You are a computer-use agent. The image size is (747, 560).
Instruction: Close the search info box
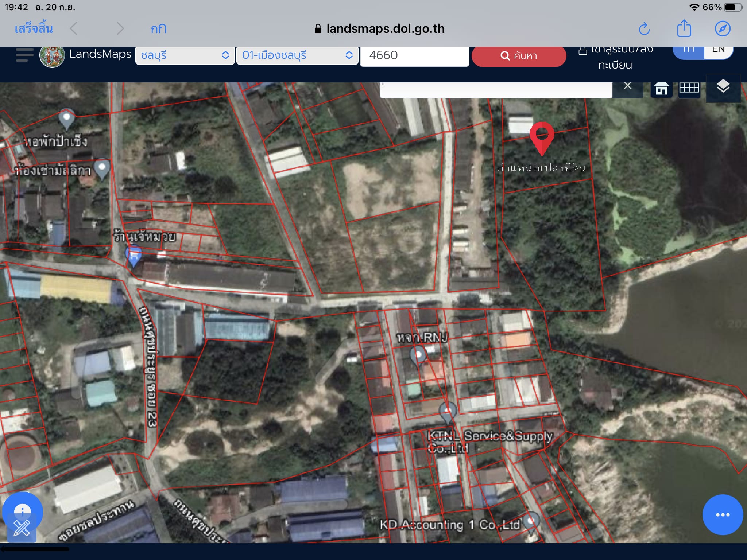coord(627,86)
